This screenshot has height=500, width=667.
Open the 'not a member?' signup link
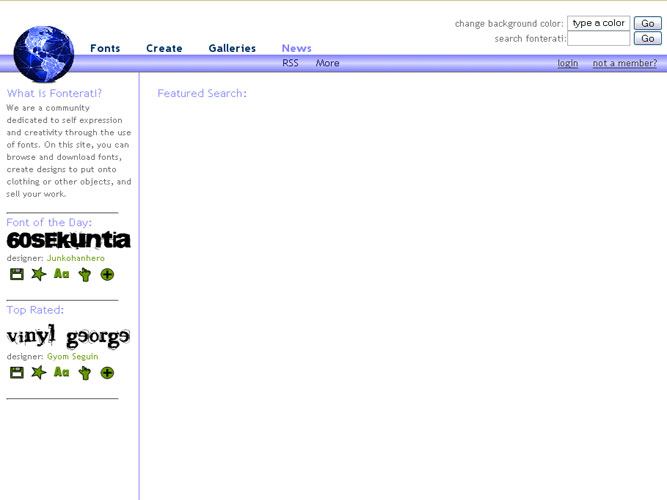(624, 63)
